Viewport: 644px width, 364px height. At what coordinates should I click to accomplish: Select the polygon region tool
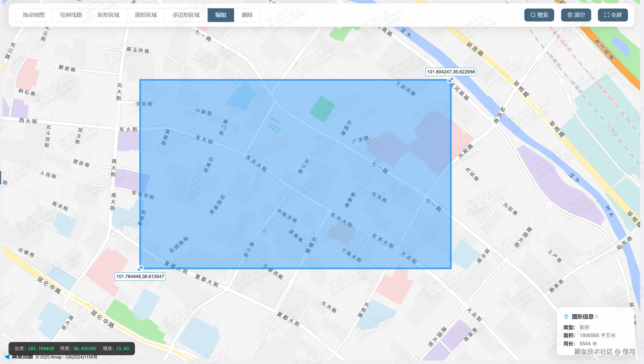click(x=186, y=15)
